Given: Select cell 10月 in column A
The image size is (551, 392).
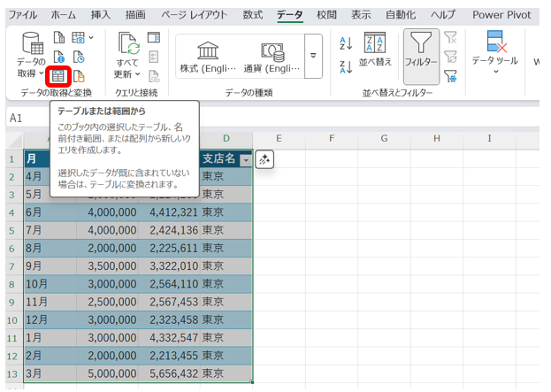Looking at the screenshot, I should pos(50,284).
